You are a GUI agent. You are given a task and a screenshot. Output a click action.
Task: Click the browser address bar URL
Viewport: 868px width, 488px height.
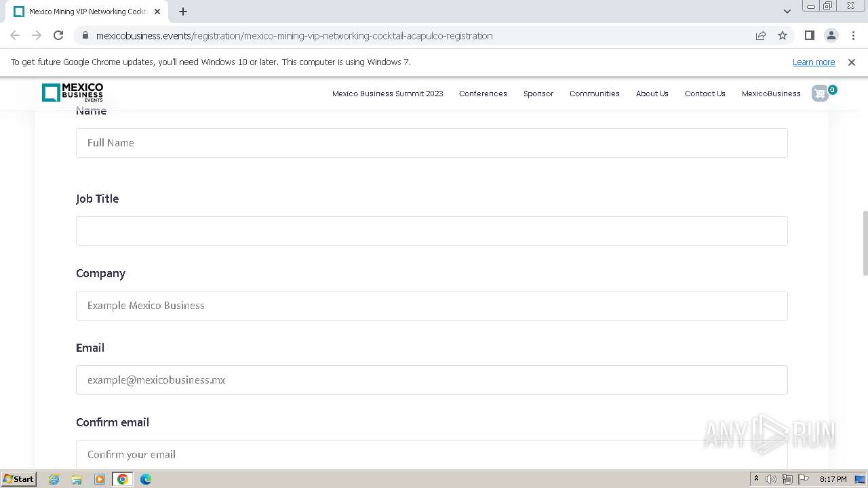coord(294,35)
